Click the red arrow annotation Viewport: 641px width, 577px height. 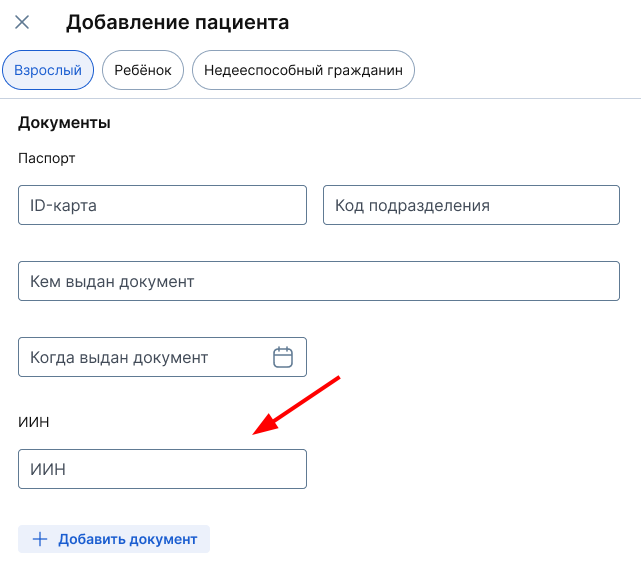297,405
